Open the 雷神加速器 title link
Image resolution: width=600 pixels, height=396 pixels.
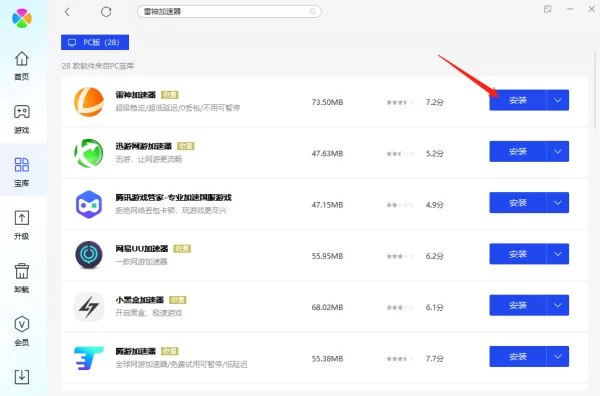[x=136, y=95]
